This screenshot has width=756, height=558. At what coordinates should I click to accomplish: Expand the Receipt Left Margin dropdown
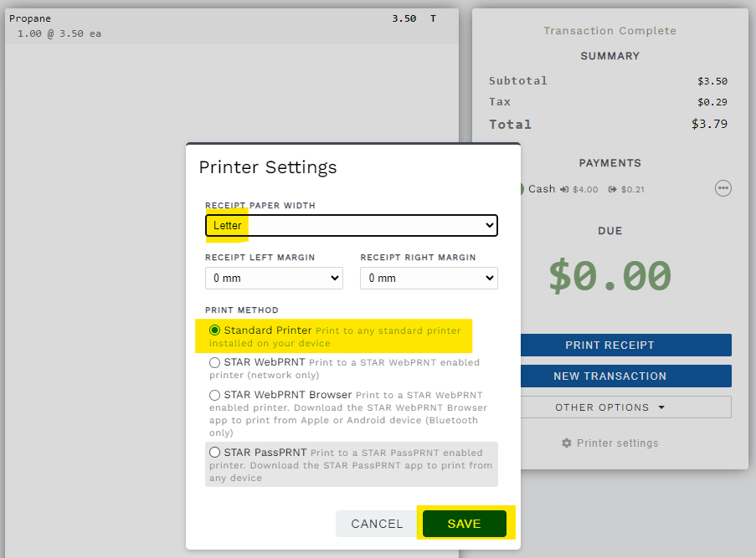click(274, 278)
